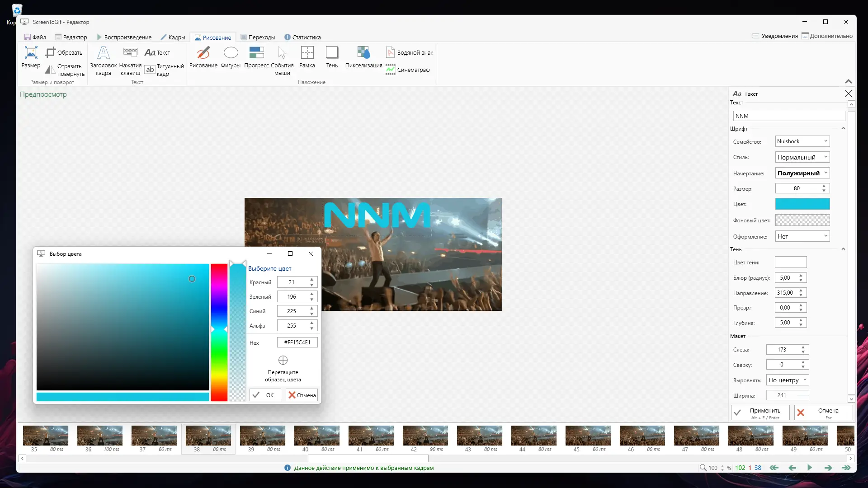Open the font family Nulshock dropdown
Screen dimensions: 868x488
click(x=802, y=141)
